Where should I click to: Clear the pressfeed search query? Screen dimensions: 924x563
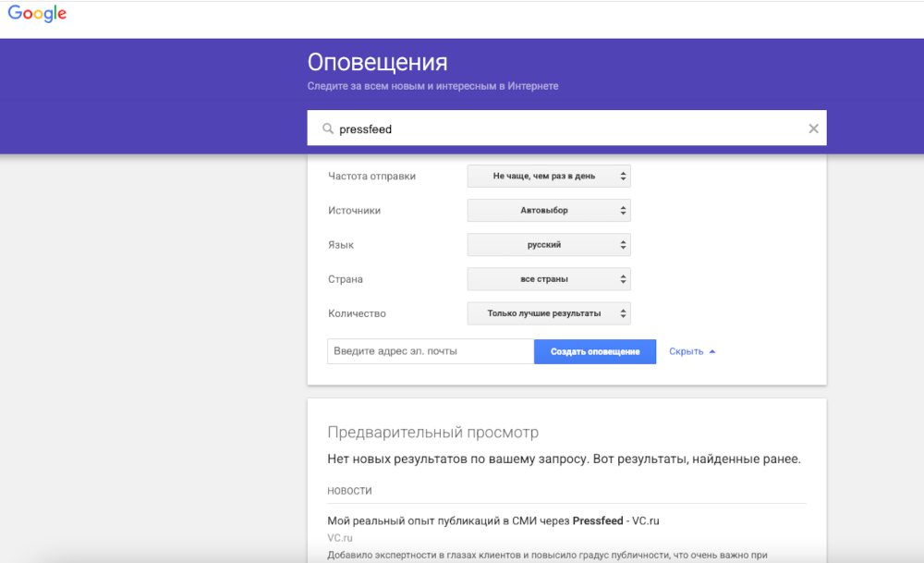813,129
